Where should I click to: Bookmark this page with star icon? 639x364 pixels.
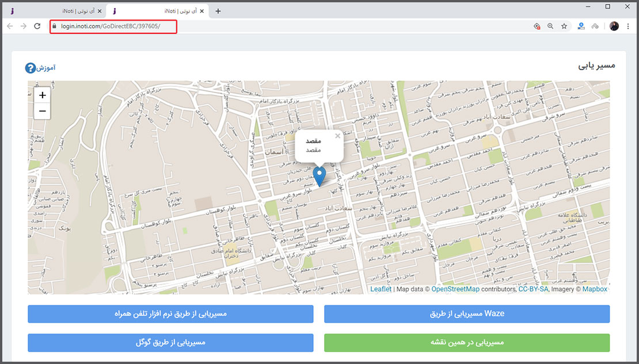tap(564, 26)
